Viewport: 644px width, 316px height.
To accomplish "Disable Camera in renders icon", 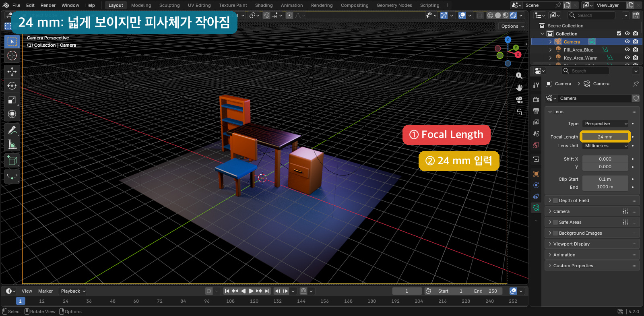I will (635, 41).
